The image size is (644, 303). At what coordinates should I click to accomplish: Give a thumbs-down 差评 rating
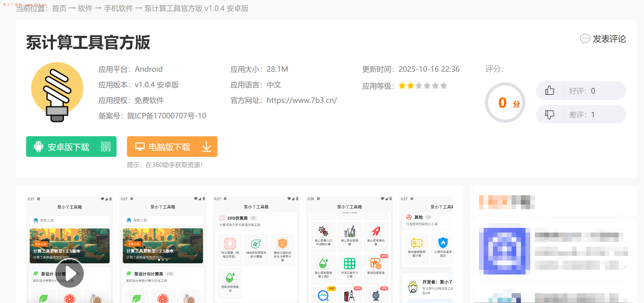[x=550, y=114]
